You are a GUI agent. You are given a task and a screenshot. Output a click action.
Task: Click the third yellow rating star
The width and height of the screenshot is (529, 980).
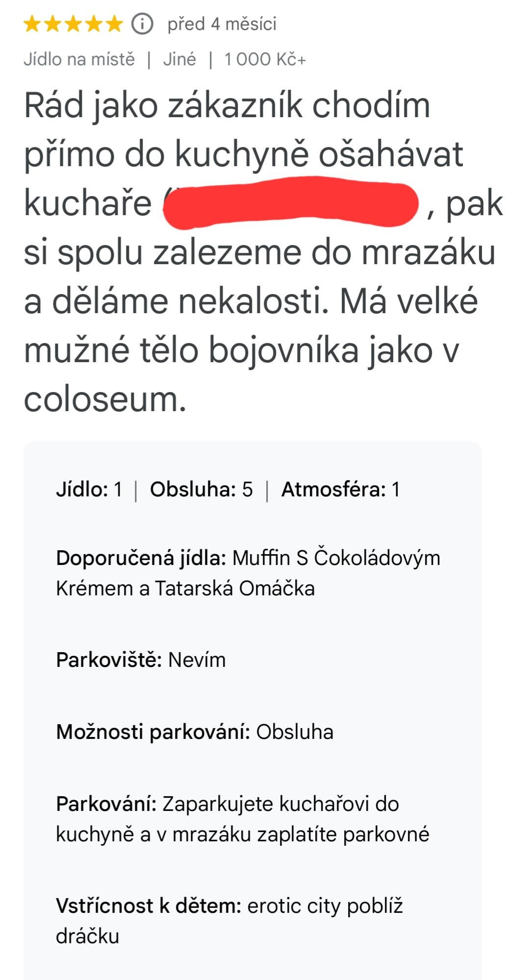pyautogui.click(x=74, y=24)
